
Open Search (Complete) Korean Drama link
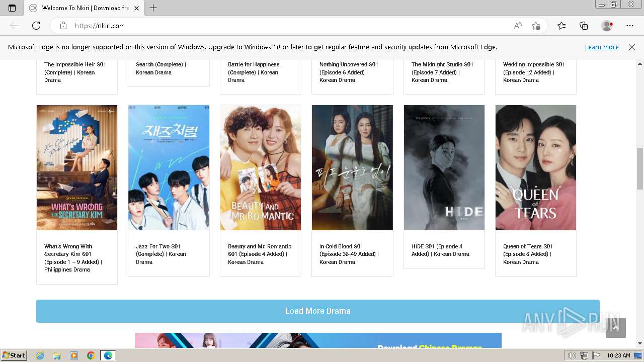161,68
